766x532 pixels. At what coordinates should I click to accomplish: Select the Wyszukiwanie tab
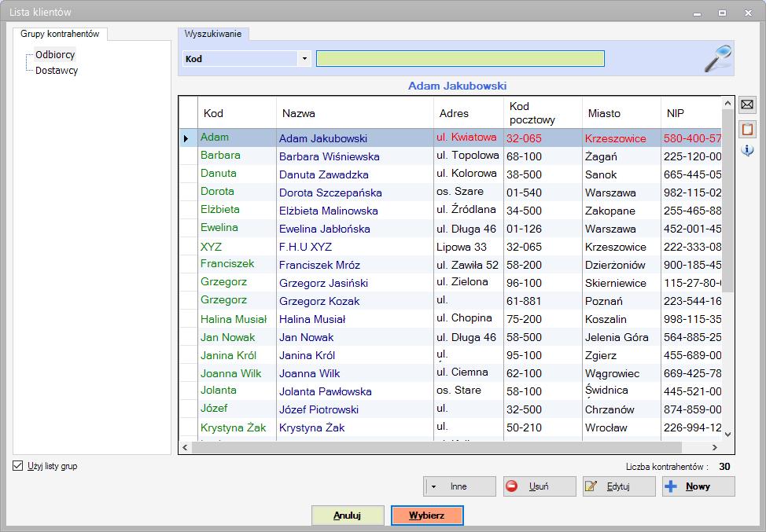coord(213,34)
